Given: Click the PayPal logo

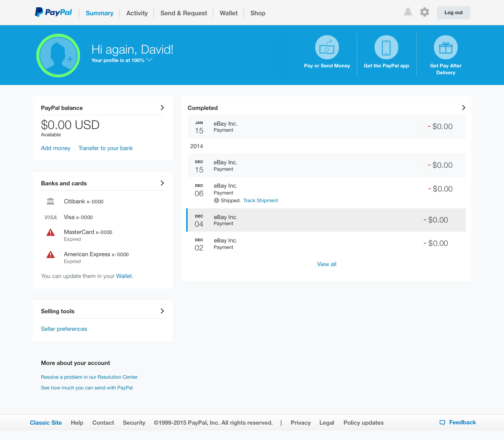Looking at the screenshot, I should point(53,12).
